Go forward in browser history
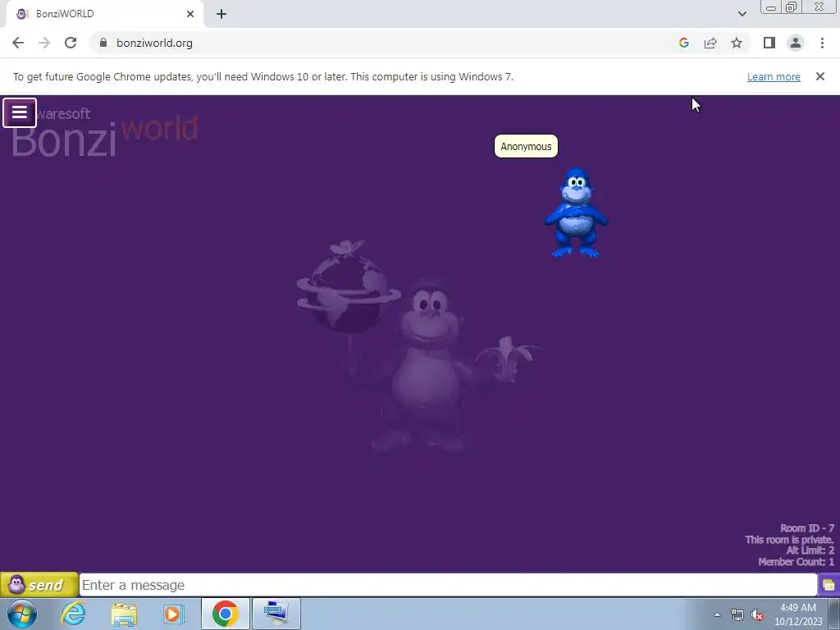 pyautogui.click(x=44, y=43)
